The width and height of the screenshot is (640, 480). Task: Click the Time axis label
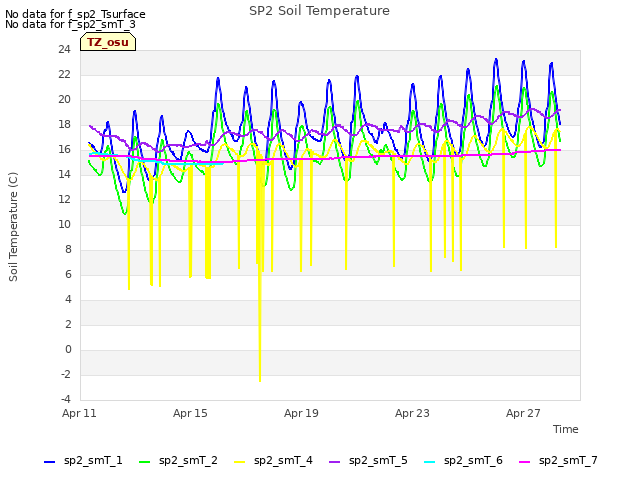(x=566, y=429)
